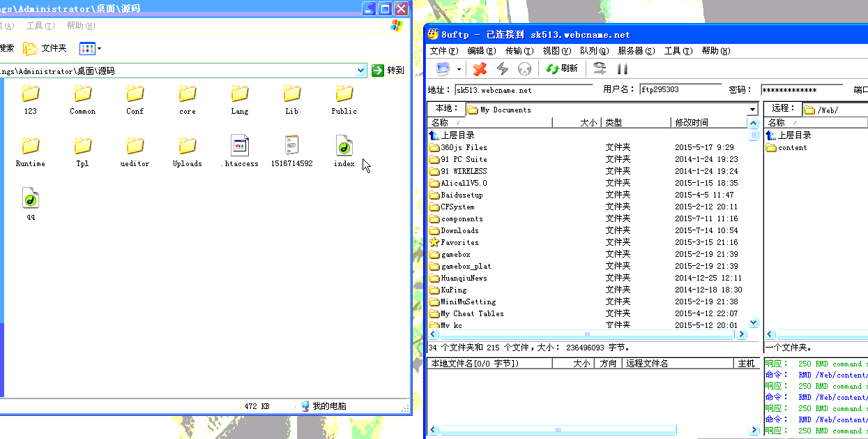Click local list horizontal scrollbar

click(x=588, y=334)
